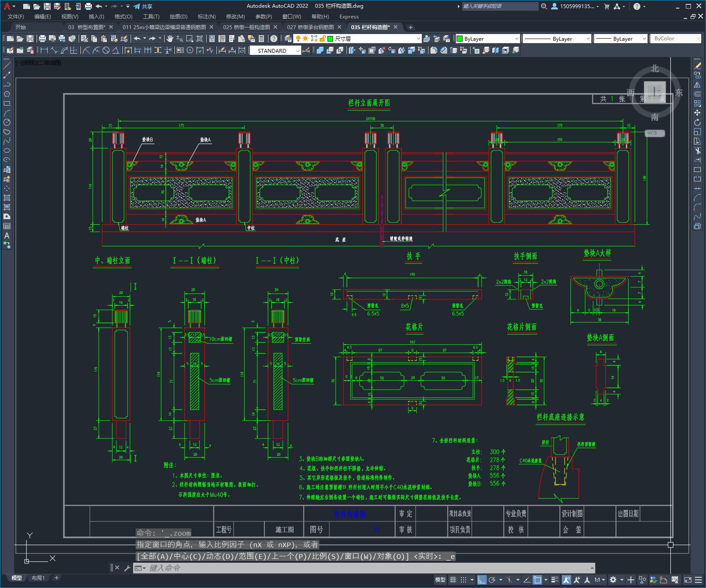Open the calculator tool icon
Screen dimensions: 706x588
261,39
